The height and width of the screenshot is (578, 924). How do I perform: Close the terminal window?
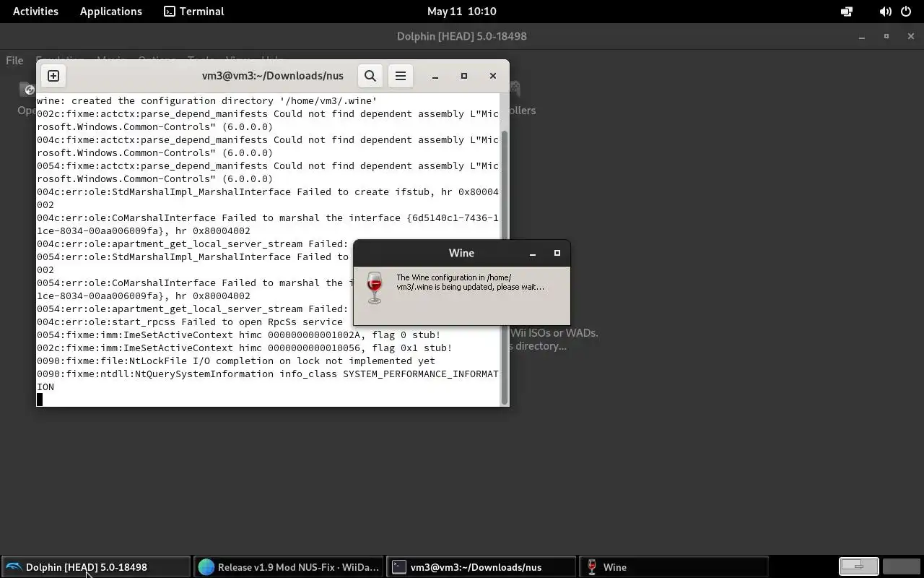point(493,76)
